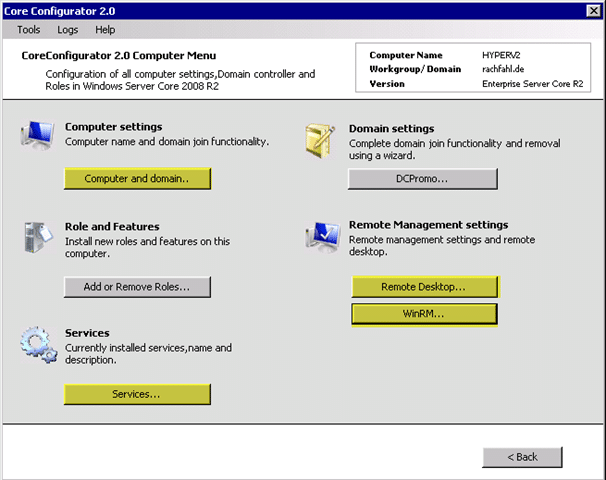The image size is (606, 480).
Task: Click the Computer settings heading
Action: (114, 127)
